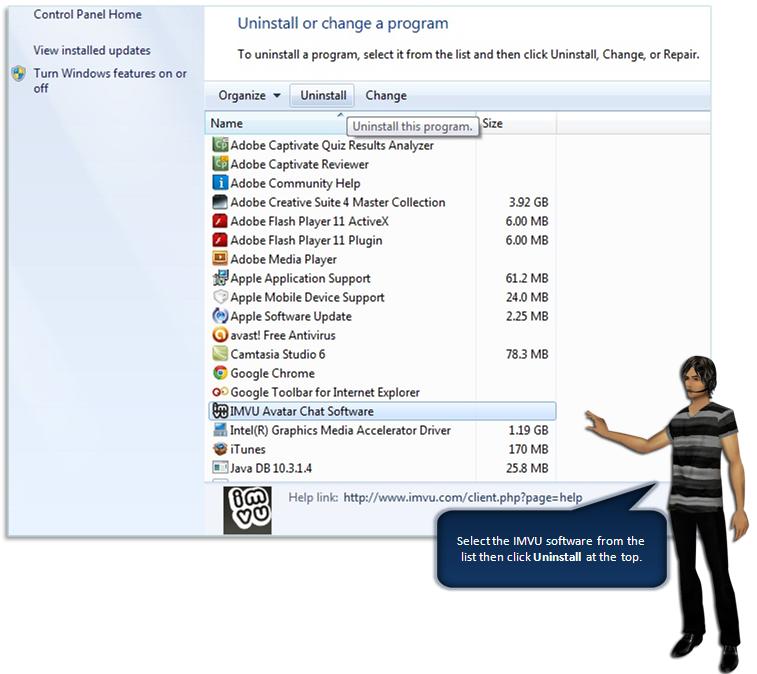Select Adobe Creative Suite 4 Master Collection entry

(337, 202)
